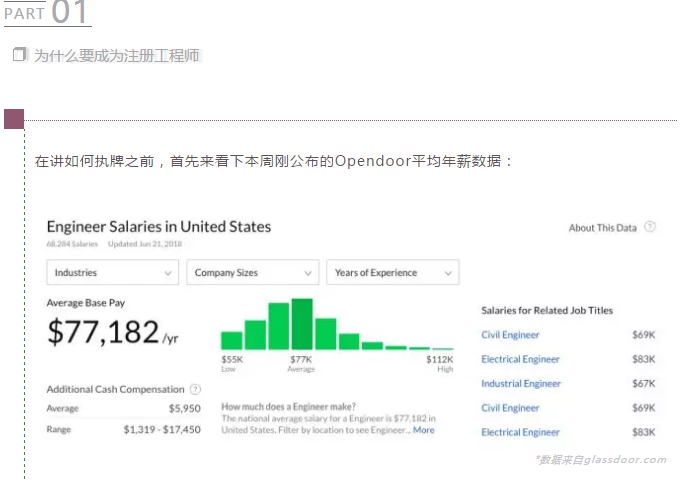Open the bottom Electrical Engineer job title link
Screen dimensions: 684x481
click(520, 432)
